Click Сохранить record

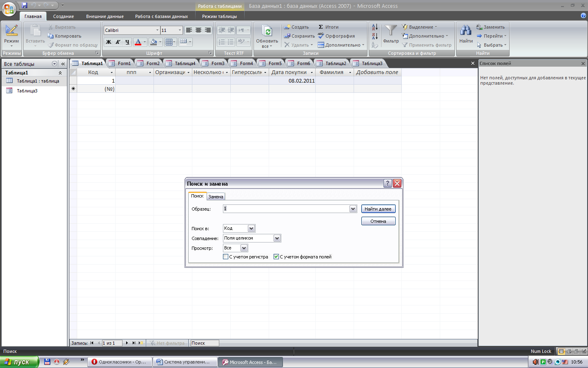[299, 36]
